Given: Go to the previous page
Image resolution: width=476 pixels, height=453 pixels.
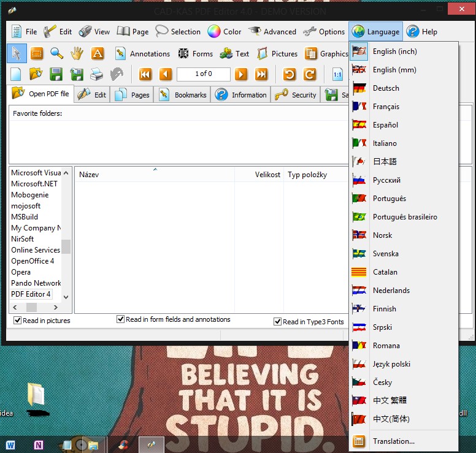Looking at the screenshot, I should (x=166, y=74).
